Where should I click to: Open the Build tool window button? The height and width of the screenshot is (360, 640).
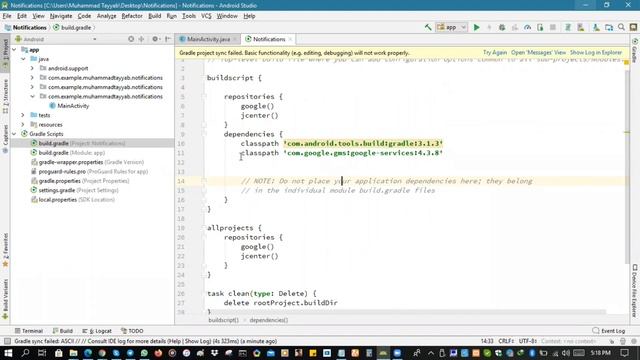tap(62, 331)
